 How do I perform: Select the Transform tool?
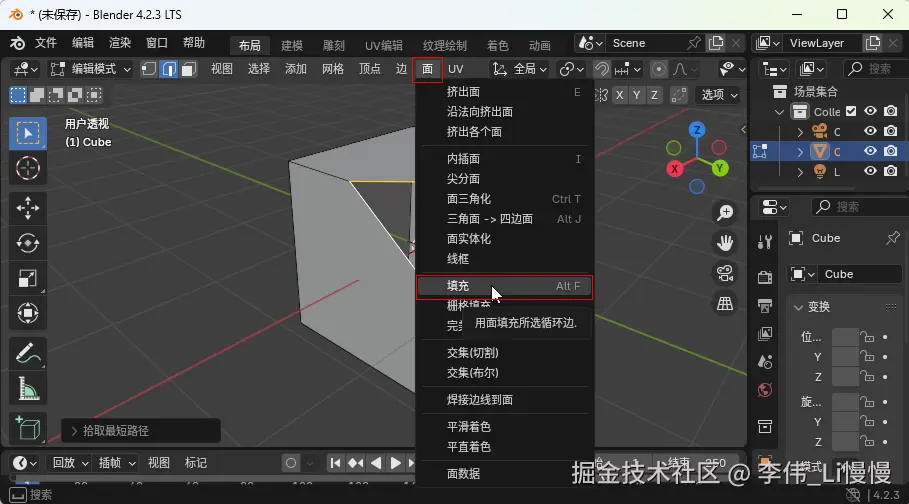tap(28, 313)
